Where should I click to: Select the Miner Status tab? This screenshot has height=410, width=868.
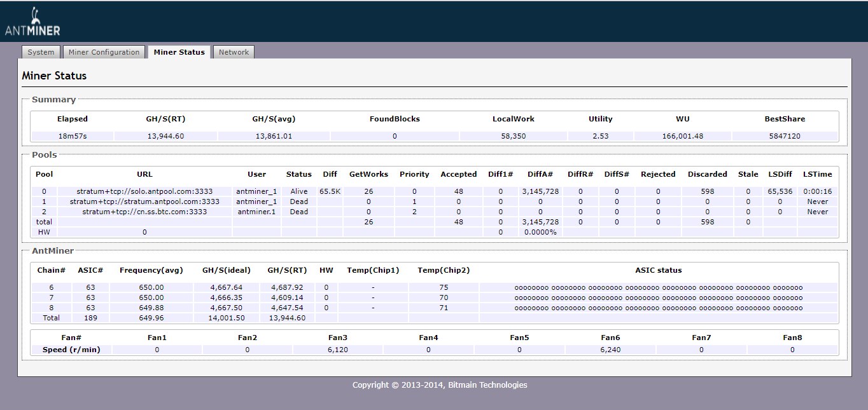click(x=179, y=52)
